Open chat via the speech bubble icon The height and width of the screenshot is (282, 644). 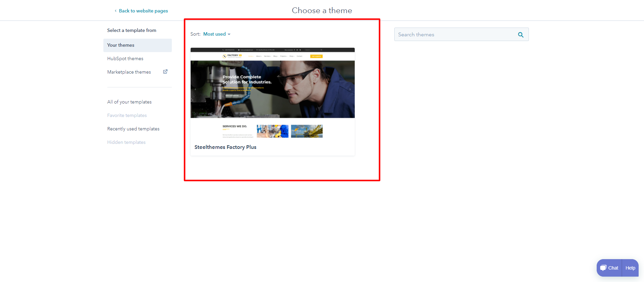[603, 268]
